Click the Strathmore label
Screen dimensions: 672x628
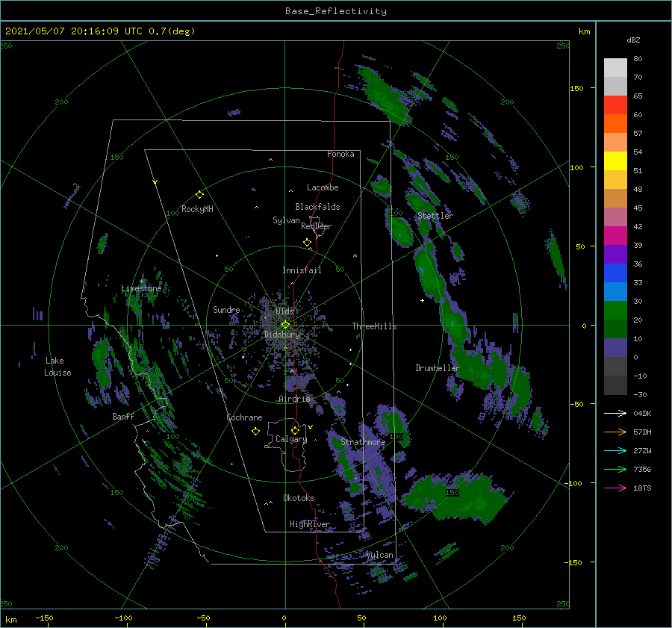pos(363,442)
